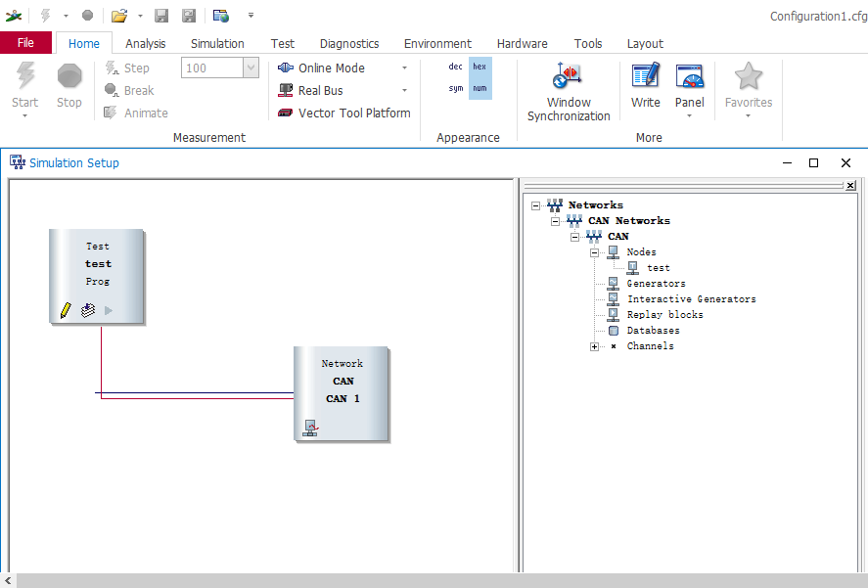Switch number display to dec
Viewport: 868px width, 588px height.
tap(456, 67)
